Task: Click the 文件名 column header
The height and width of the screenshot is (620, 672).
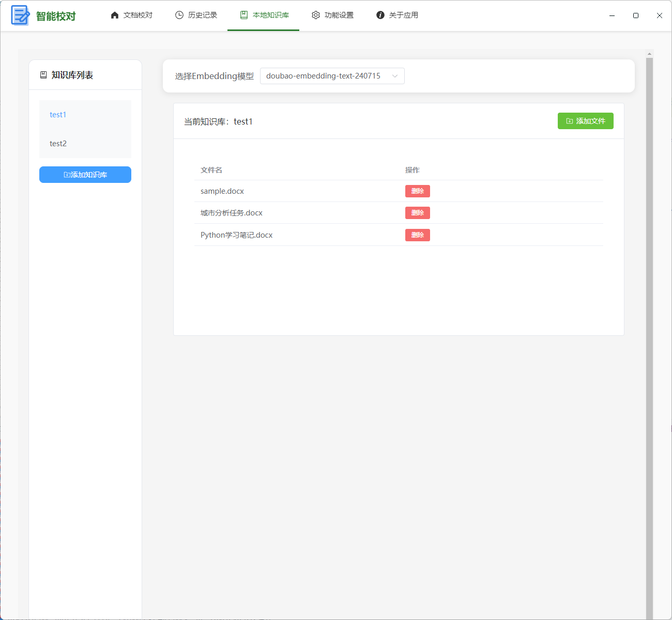Action: click(211, 170)
